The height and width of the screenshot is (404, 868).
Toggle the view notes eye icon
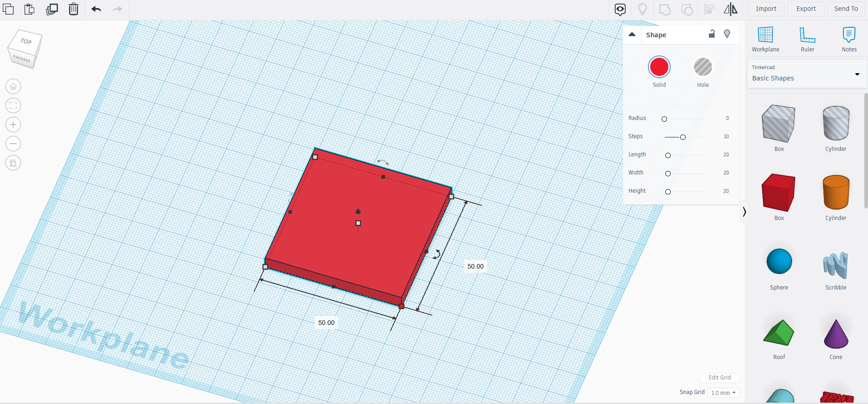pos(620,9)
